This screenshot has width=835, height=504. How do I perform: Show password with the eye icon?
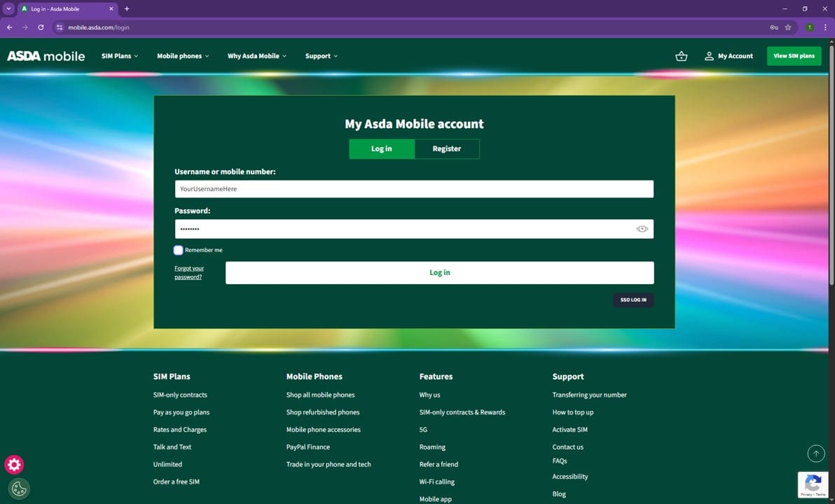(642, 229)
